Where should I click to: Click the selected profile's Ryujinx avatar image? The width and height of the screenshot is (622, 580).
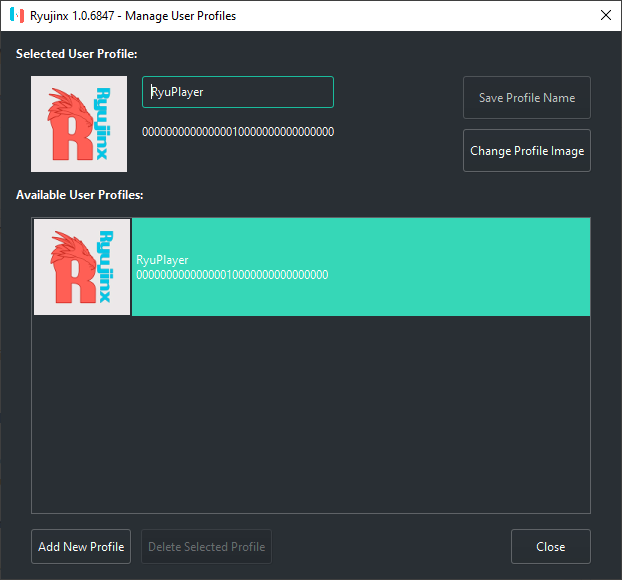tap(79, 124)
